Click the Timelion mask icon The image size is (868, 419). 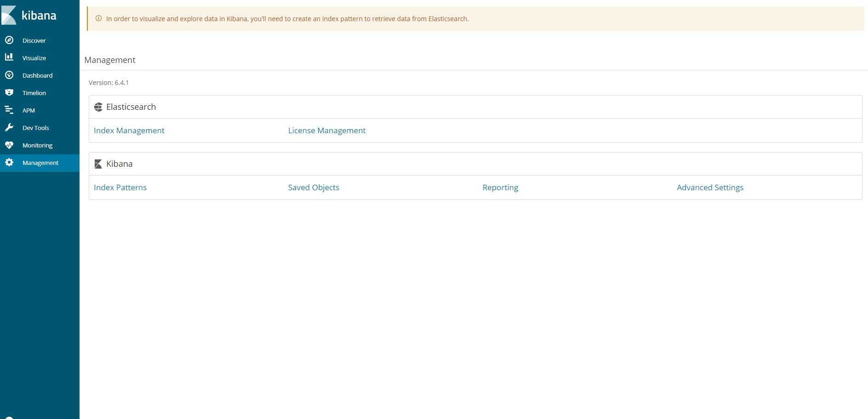(9, 92)
